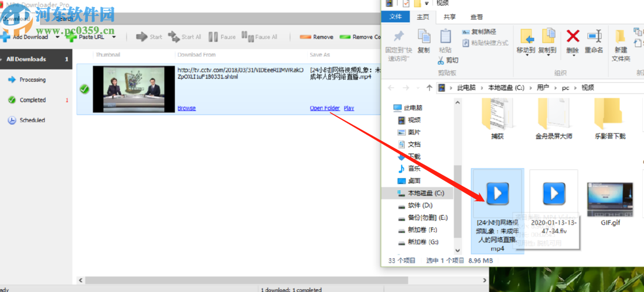The image size is (644, 292).
Task: Click 复制路径 in the ribbon
Action: [479, 32]
